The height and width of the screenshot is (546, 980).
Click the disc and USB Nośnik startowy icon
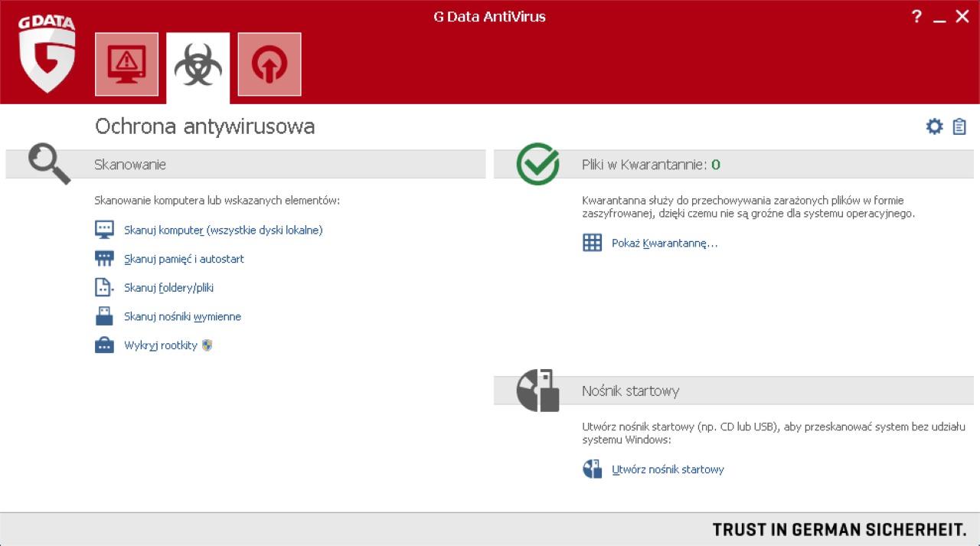coord(538,391)
